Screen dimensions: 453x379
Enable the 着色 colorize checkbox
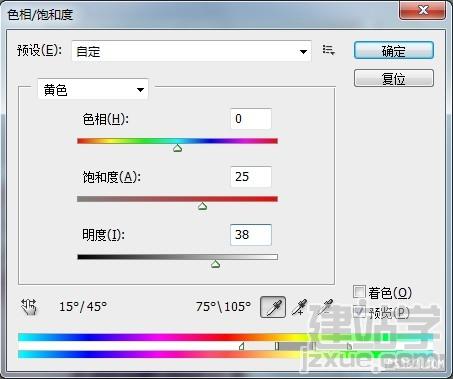pyautogui.click(x=359, y=292)
